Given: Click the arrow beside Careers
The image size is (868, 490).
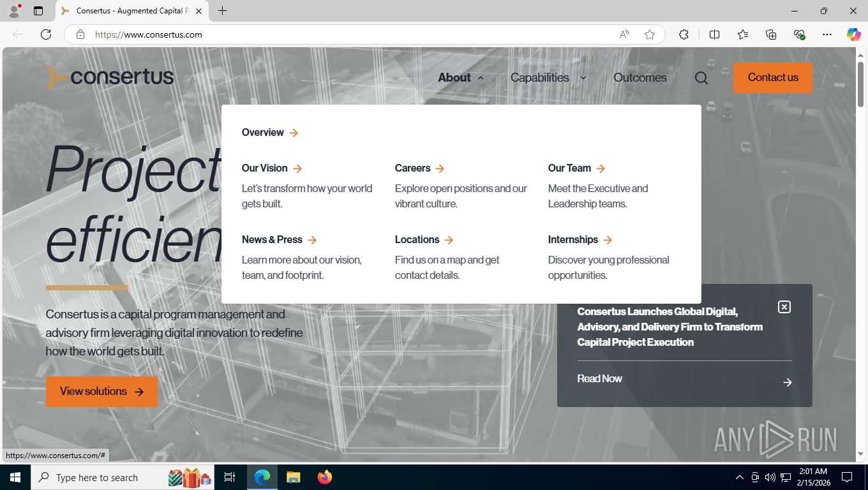Looking at the screenshot, I should point(440,168).
